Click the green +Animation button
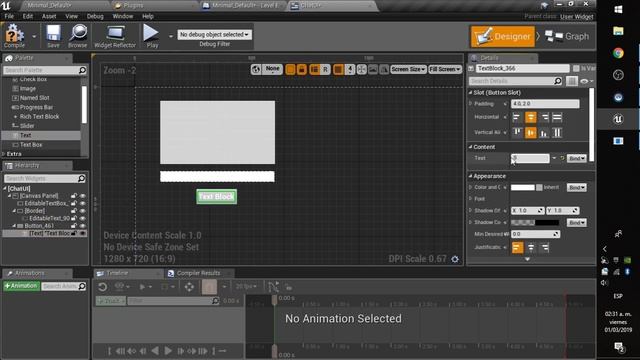The image size is (640, 360). tap(21, 286)
